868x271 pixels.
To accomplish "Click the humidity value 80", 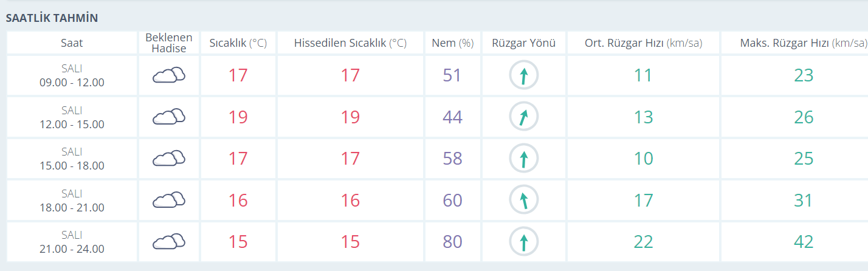I will [452, 242].
